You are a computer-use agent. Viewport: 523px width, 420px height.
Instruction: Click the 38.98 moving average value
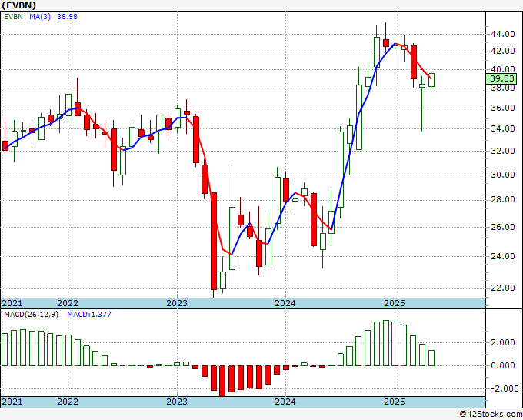click(67, 16)
